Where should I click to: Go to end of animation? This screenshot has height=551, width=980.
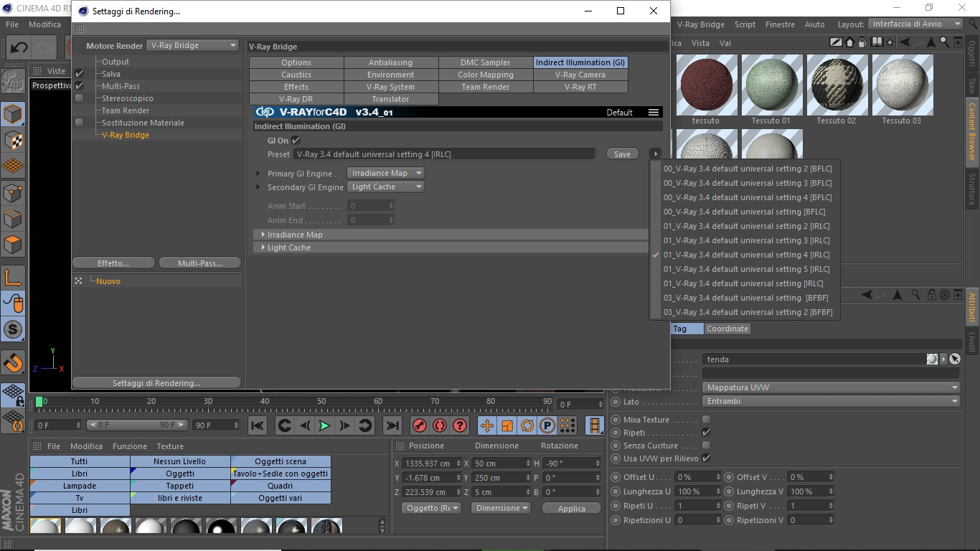(392, 425)
